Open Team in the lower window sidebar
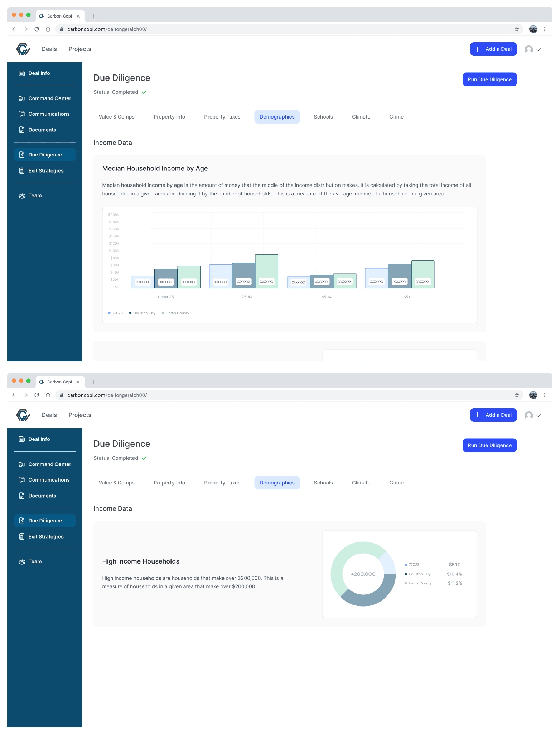This screenshot has width=560, height=734. click(35, 561)
